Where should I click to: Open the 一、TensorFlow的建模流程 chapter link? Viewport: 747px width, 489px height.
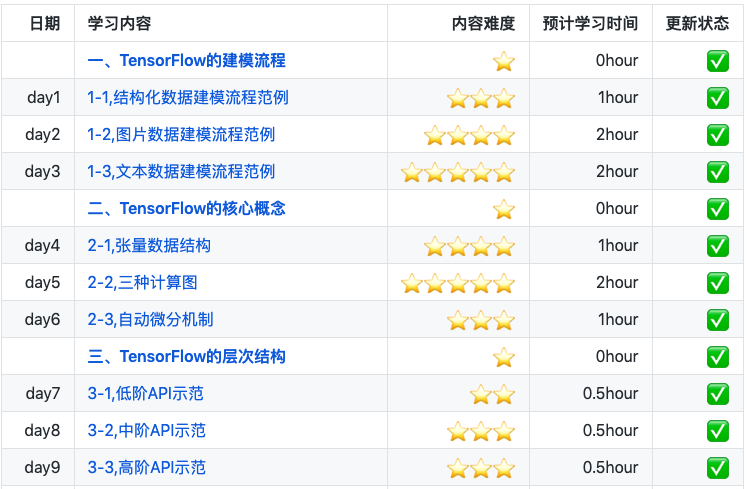click(x=187, y=61)
